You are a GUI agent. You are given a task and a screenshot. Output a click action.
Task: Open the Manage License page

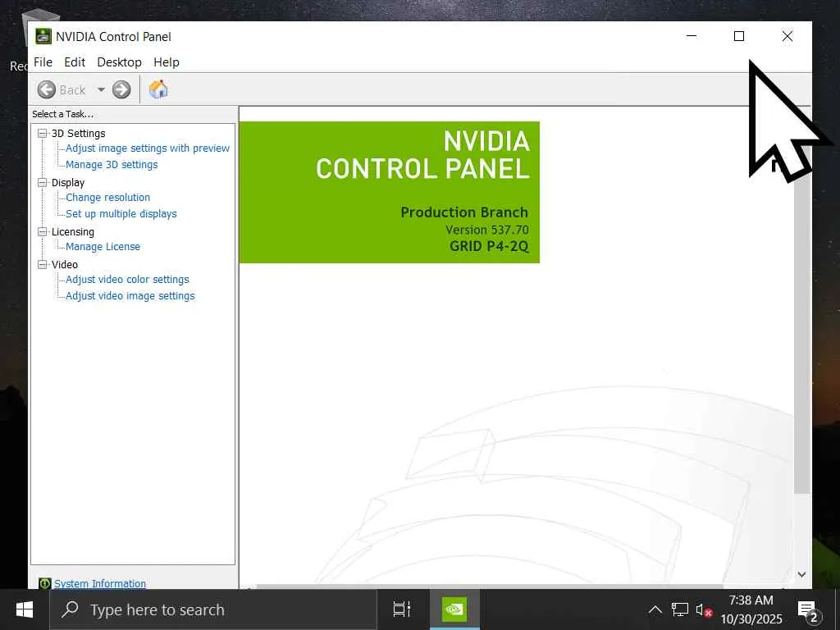coord(103,246)
